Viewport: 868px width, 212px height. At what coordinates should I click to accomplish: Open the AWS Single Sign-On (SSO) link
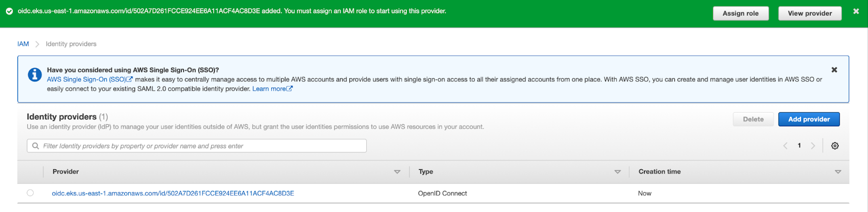click(x=90, y=79)
